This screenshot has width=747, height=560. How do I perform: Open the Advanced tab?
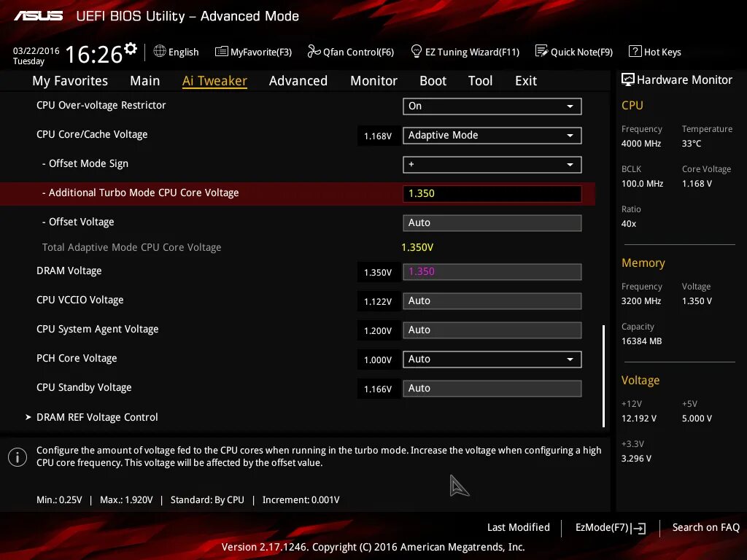click(x=298, y=80)
